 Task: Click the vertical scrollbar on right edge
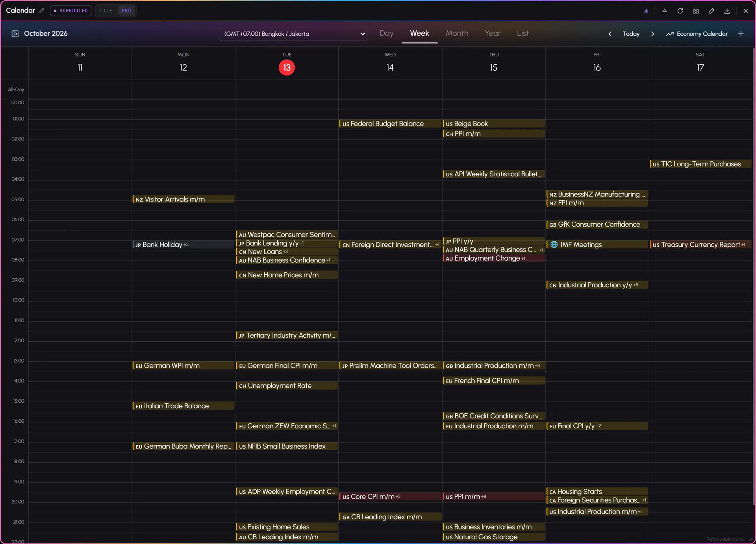(754, 276)
